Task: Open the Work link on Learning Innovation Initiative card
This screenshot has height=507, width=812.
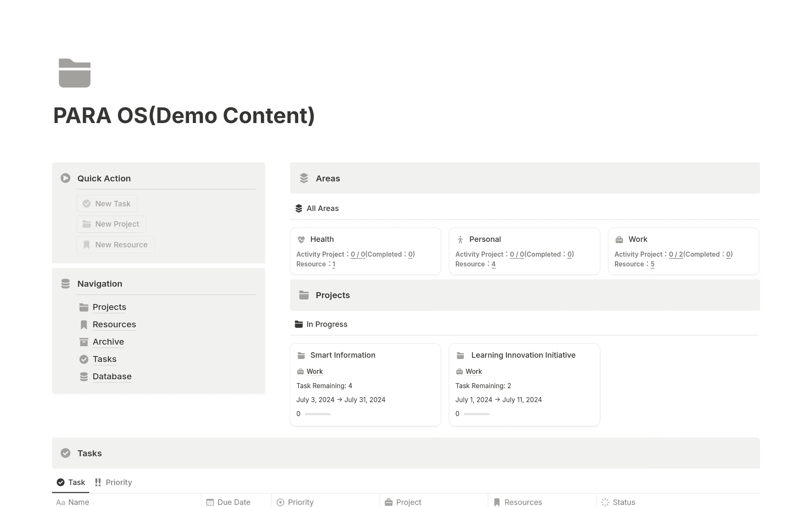Action: (x=474, y=371)
